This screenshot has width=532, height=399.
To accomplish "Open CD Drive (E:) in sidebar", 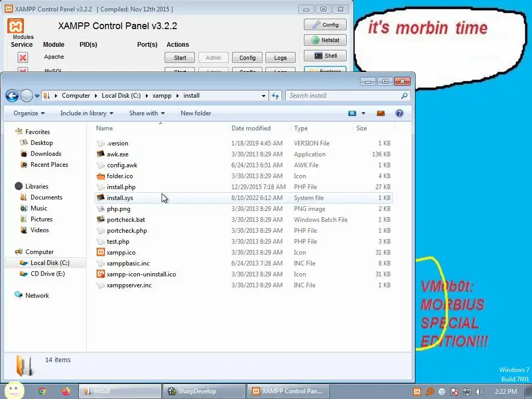I will [47, 274].
